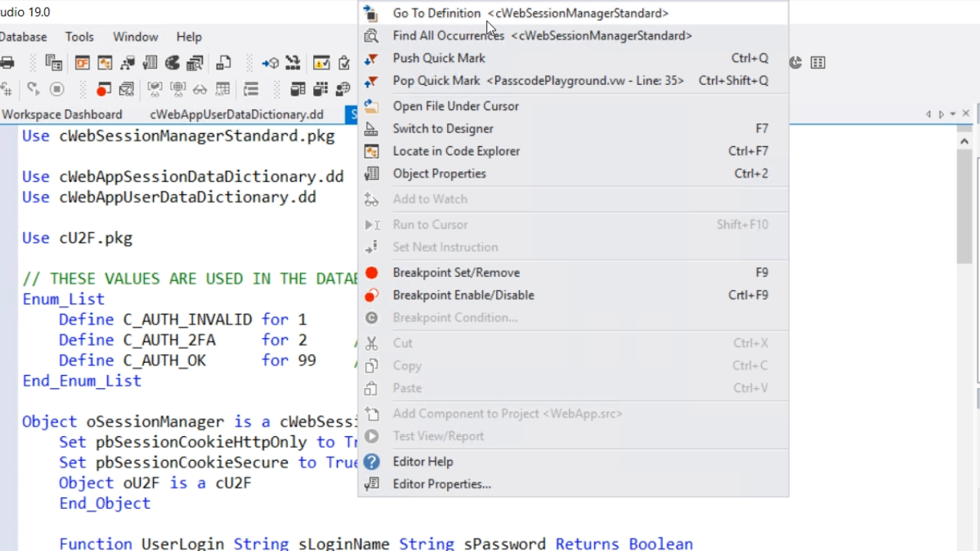Image resolution: width=980 pixels, height=551 pixels.
Task: Click the clipboard checkmark toolbar icon
Action: [x=344, y=63]
